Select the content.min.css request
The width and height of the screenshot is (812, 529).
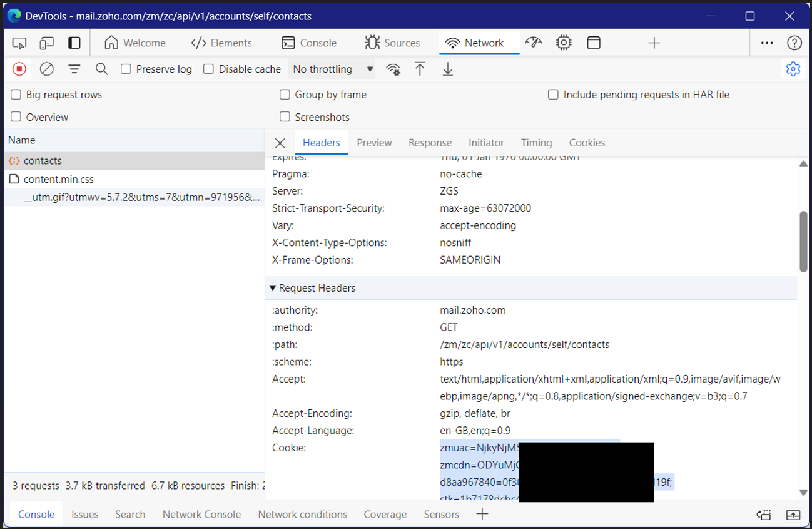point(134,179)
